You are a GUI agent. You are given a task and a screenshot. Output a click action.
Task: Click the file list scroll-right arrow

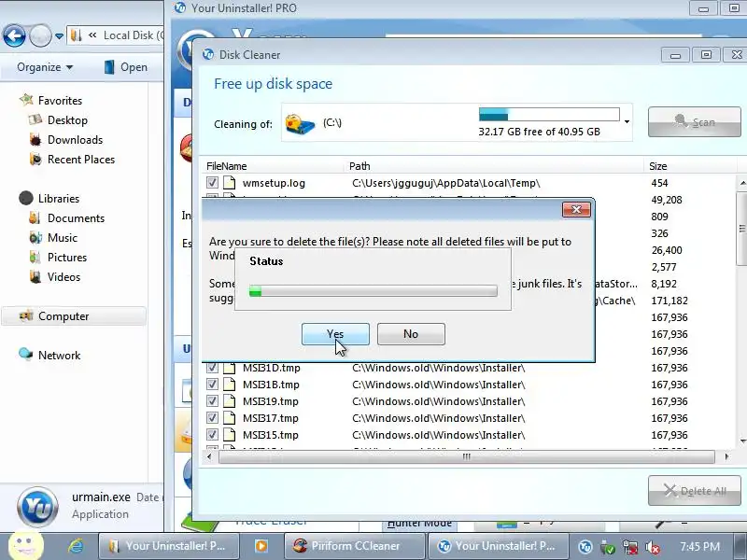click(x=726, y=456)
